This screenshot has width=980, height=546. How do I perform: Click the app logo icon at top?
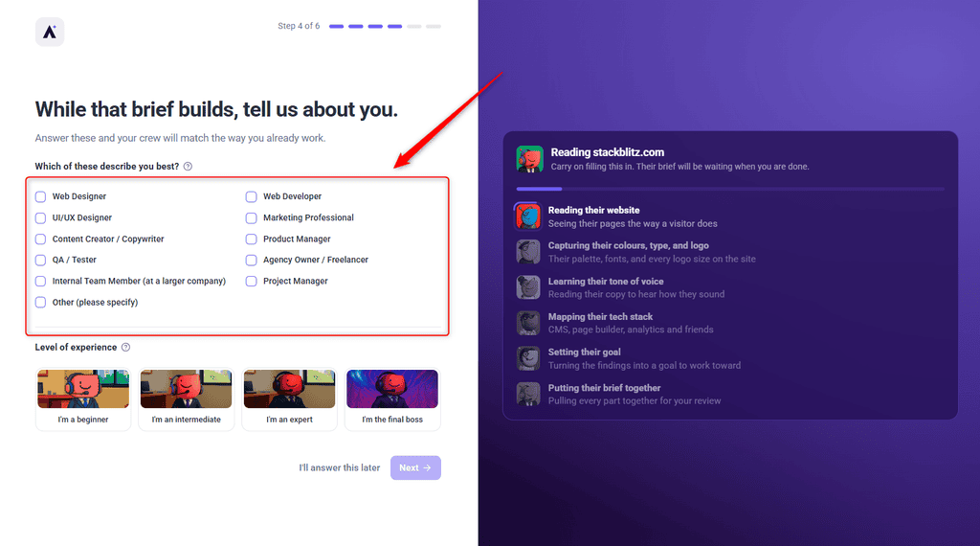[50, 32]
